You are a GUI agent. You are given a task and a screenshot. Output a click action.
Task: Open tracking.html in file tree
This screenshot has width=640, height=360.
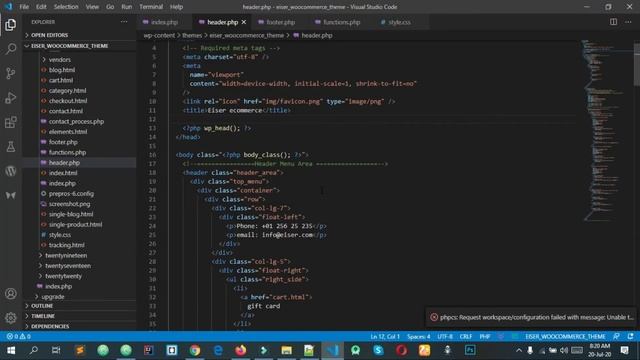tap(67, 245)
